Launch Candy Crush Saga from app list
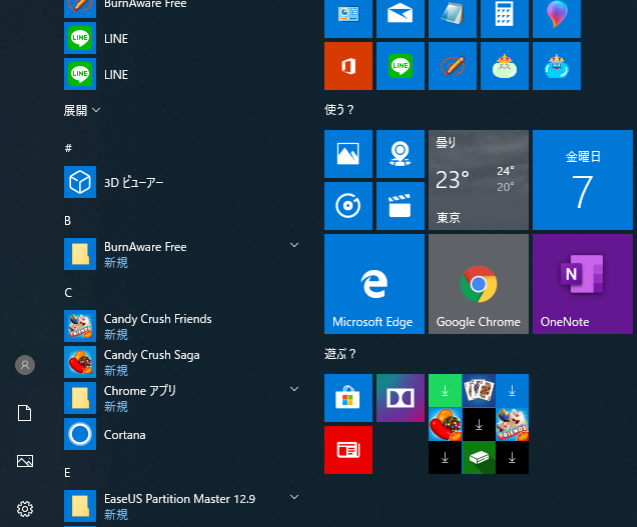 coord(183,362)
